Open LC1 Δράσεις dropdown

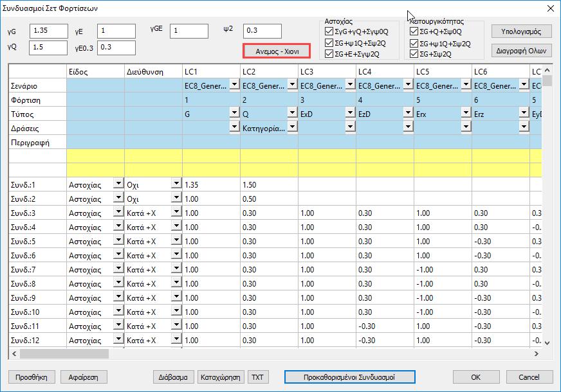click(x=234, y=127)
